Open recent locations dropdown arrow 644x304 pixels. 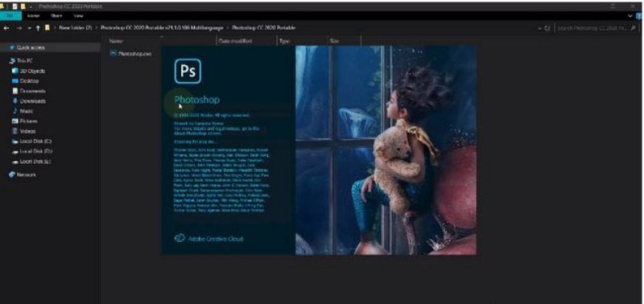click(x=29, y=28)
